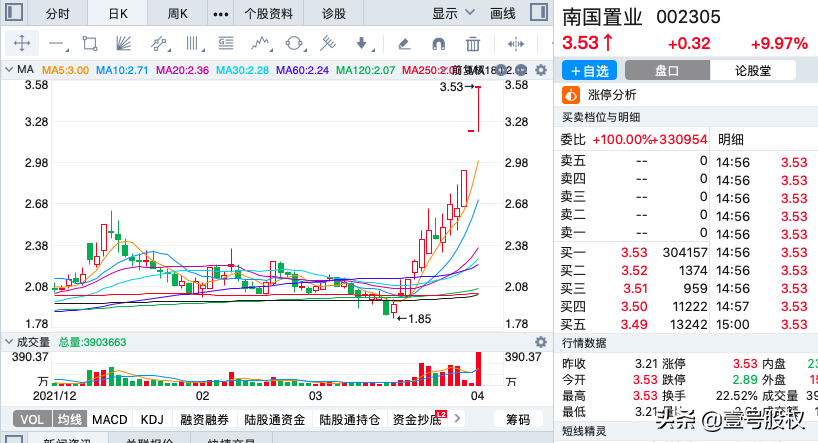Viewport: 818px width, 443px height.
Task: Select the horizontal line drawing tool
Action: click(57, 44)
